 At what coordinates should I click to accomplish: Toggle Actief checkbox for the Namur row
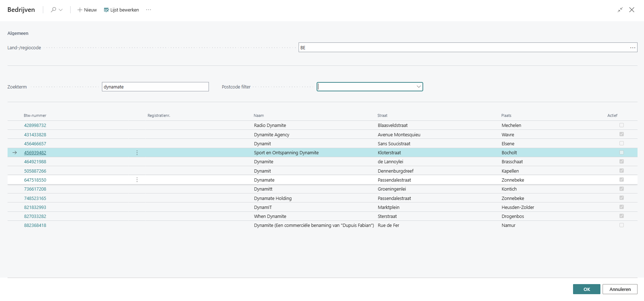coord(621,225)
